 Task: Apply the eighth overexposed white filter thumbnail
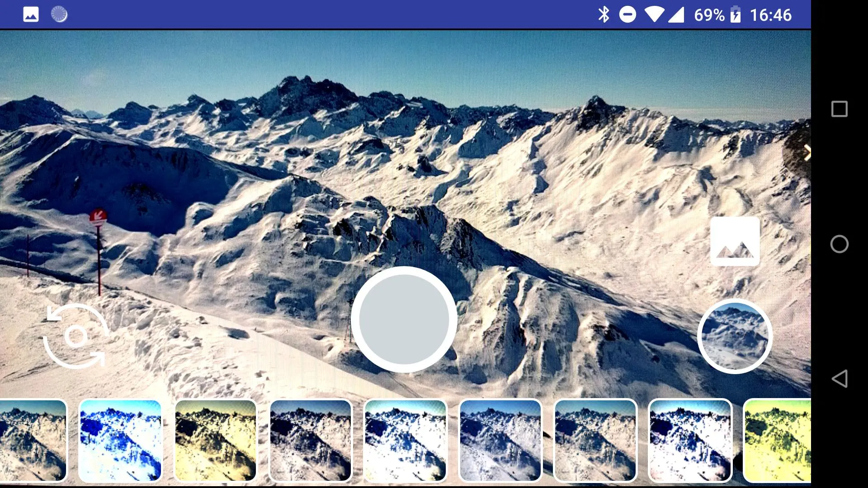690,440
